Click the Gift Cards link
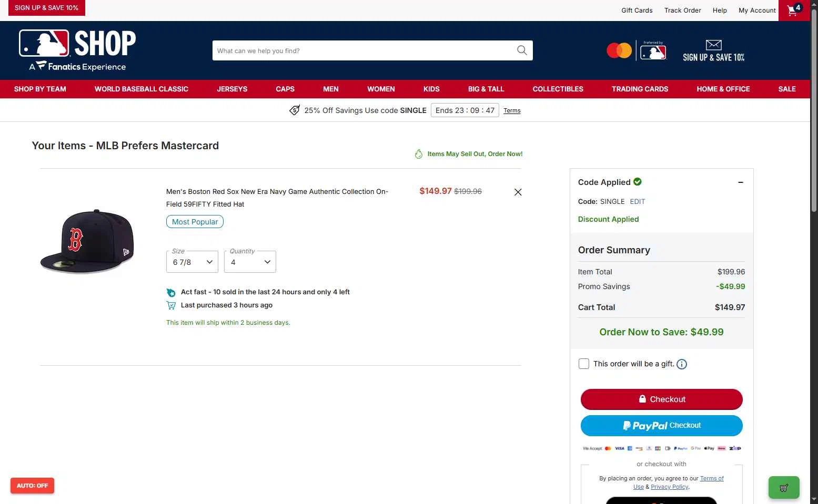Screen dimensions: 818x504 [637, 11]
